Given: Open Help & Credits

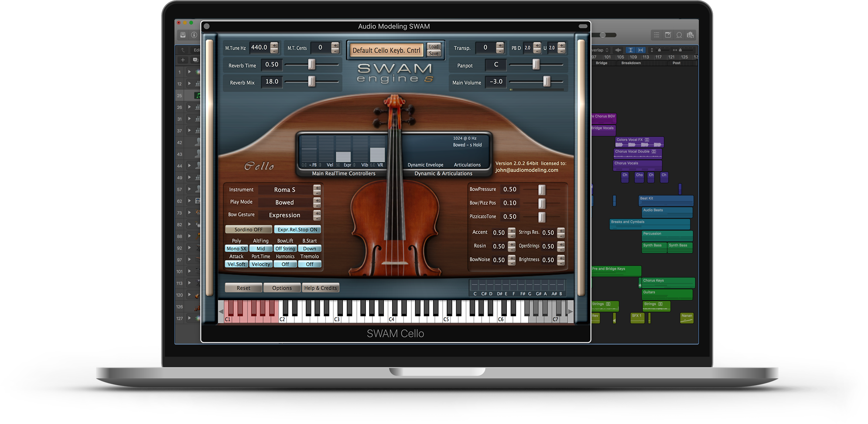Looking at the screenshot, I should (321, 288).
